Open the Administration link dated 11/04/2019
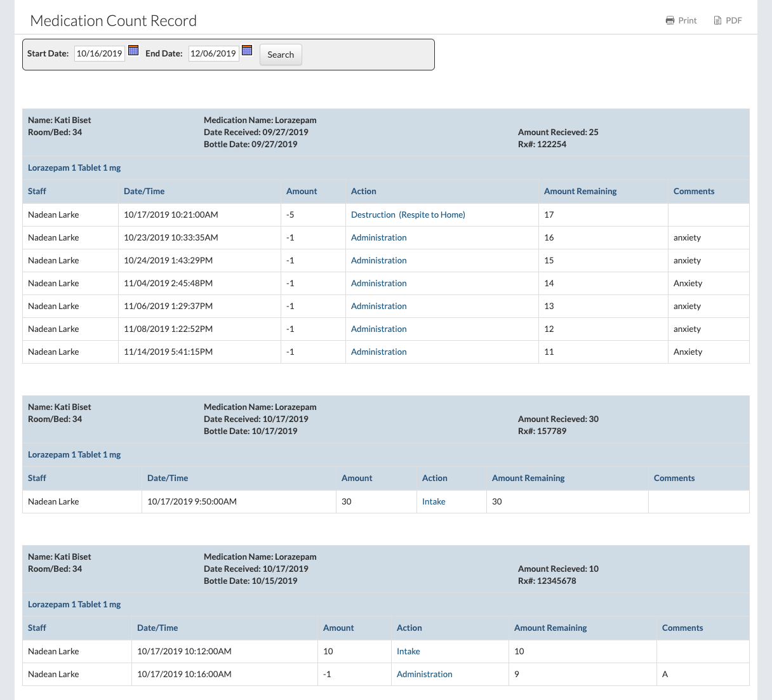The image size is (772, 700). coord(378,283)
